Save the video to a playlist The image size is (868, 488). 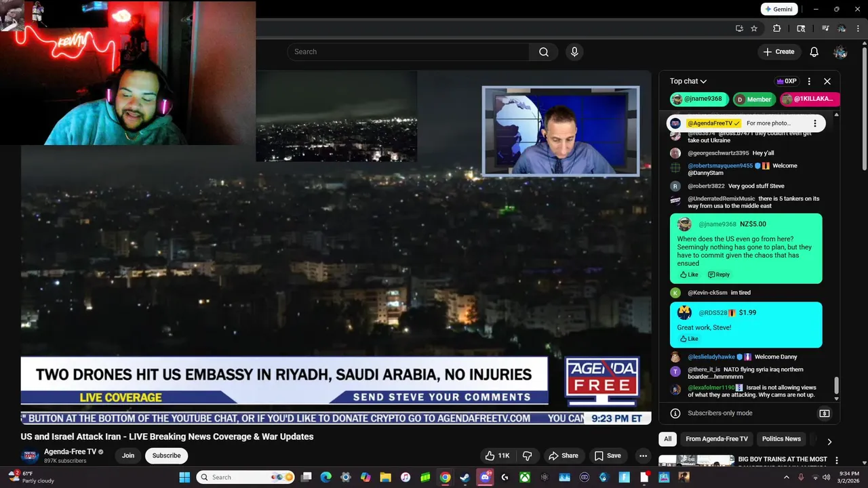click(608, 455)
